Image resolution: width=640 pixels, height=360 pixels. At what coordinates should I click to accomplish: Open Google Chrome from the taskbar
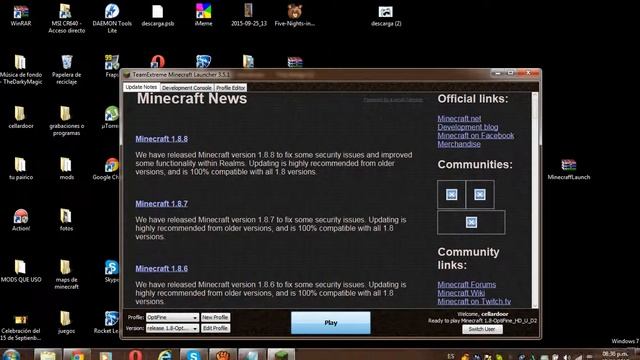point(76,354)
